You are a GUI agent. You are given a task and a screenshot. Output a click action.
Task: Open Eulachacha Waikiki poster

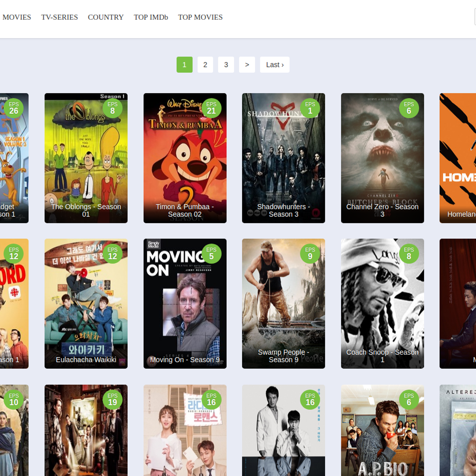(x=86, y=303)
